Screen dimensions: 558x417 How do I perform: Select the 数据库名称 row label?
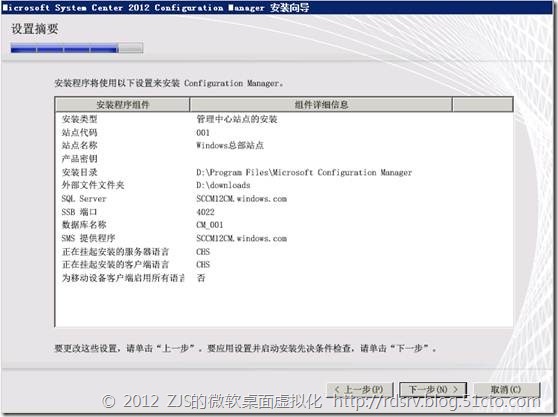coord(84,225)
